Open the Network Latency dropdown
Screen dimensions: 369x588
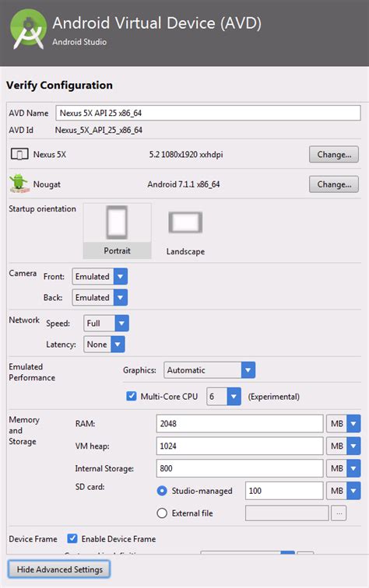104,345
